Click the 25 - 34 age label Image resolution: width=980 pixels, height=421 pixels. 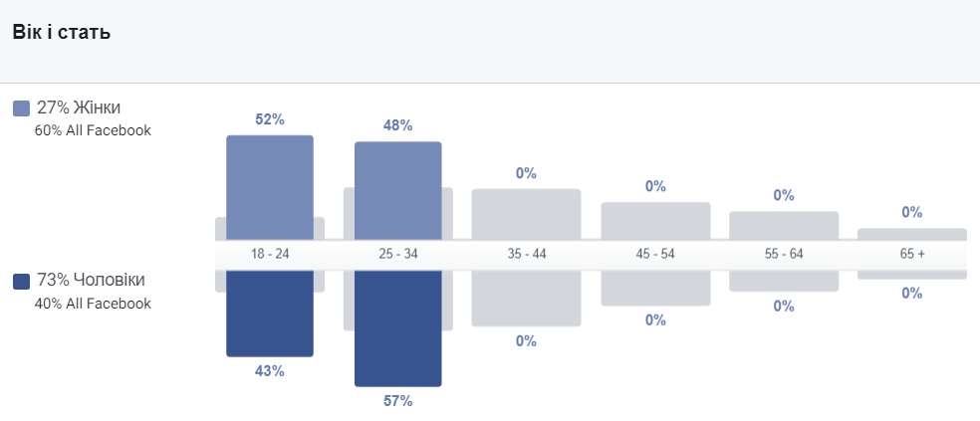point(398,255)
